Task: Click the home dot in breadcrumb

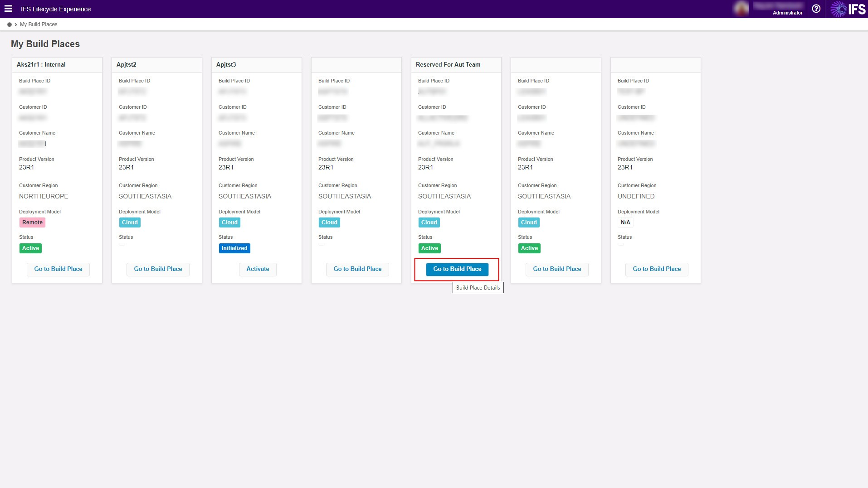Action: pyautogui.click(x=9, y=24)
